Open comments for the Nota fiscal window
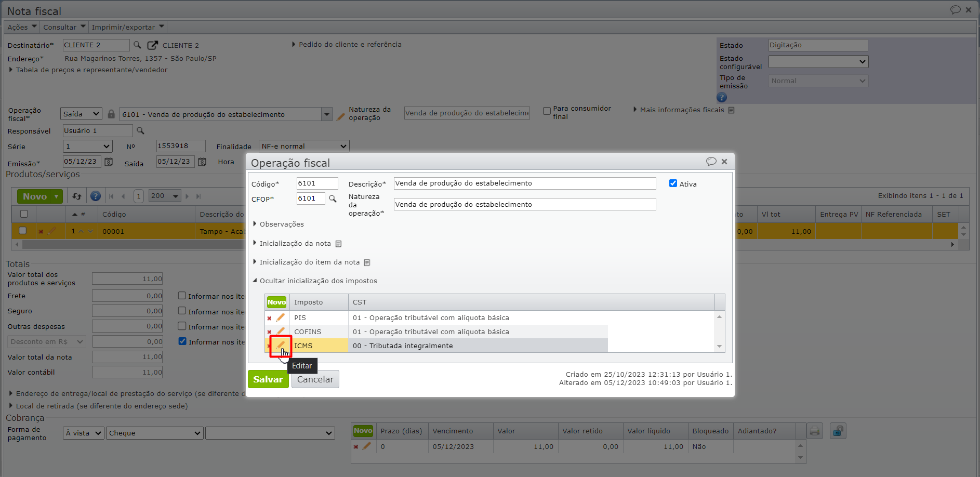This screenshot has height=477, width=980. click(956, 10)
